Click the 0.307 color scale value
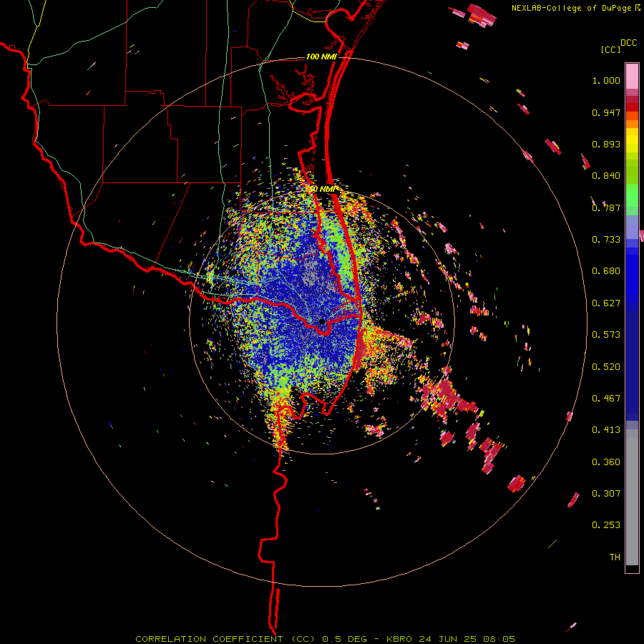Image resolution: width=644 pixels, height=644 pixels. click(x=606, y=494)
